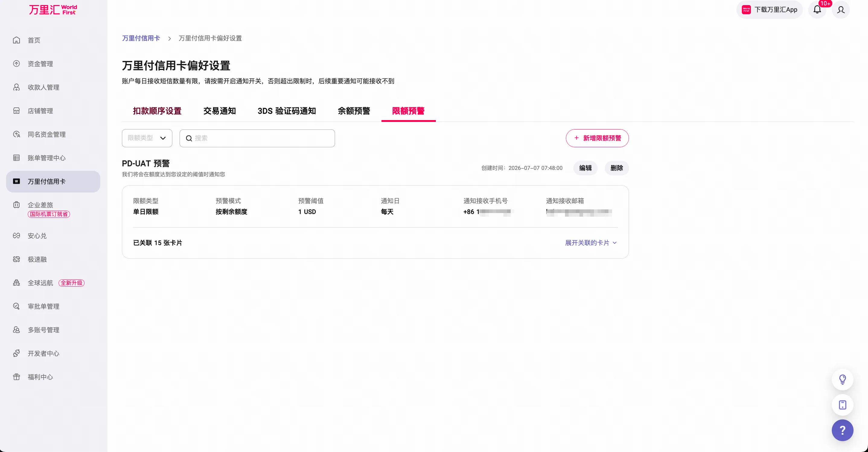This screenshot has height=452, width=868.
Task: Click the 1 USD threshold value
Action: coord(307,212)
